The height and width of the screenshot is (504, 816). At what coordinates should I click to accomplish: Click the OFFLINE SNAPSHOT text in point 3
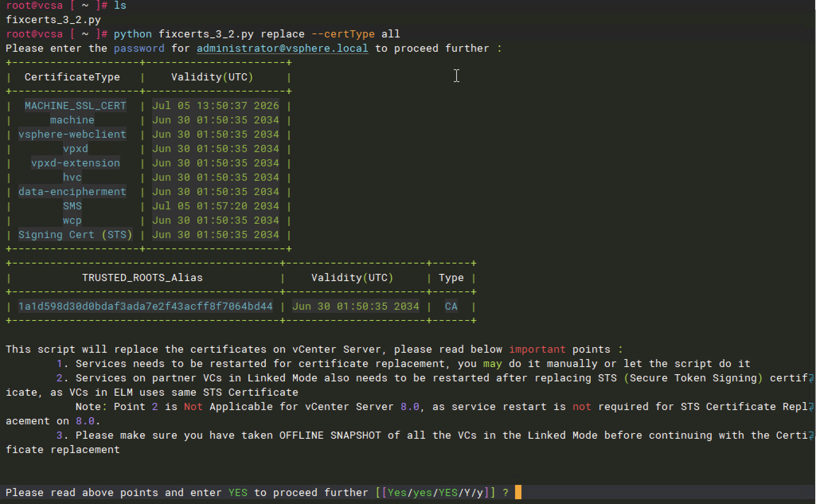pos(330,436)
